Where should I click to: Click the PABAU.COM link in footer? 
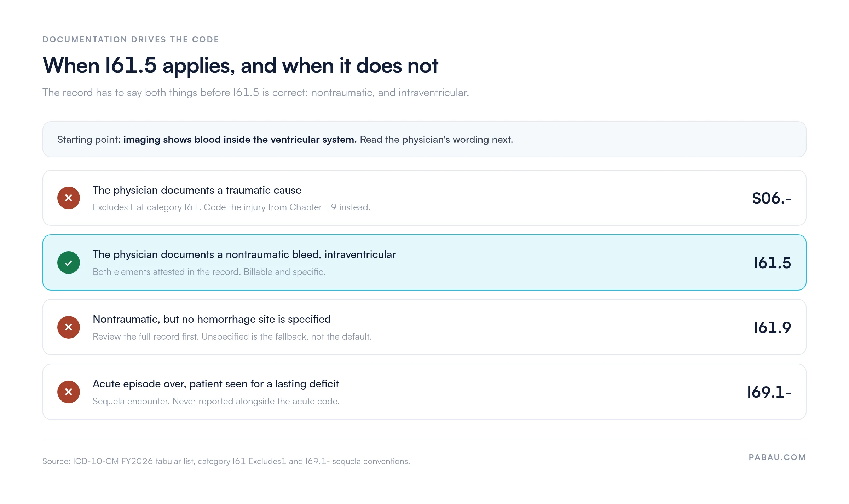[x=777, y=457]
